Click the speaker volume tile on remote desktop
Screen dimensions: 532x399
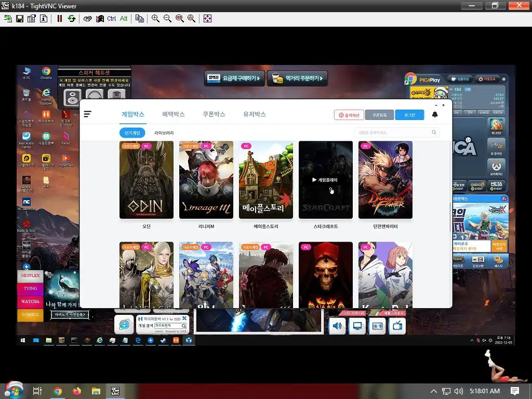(337, 326)
